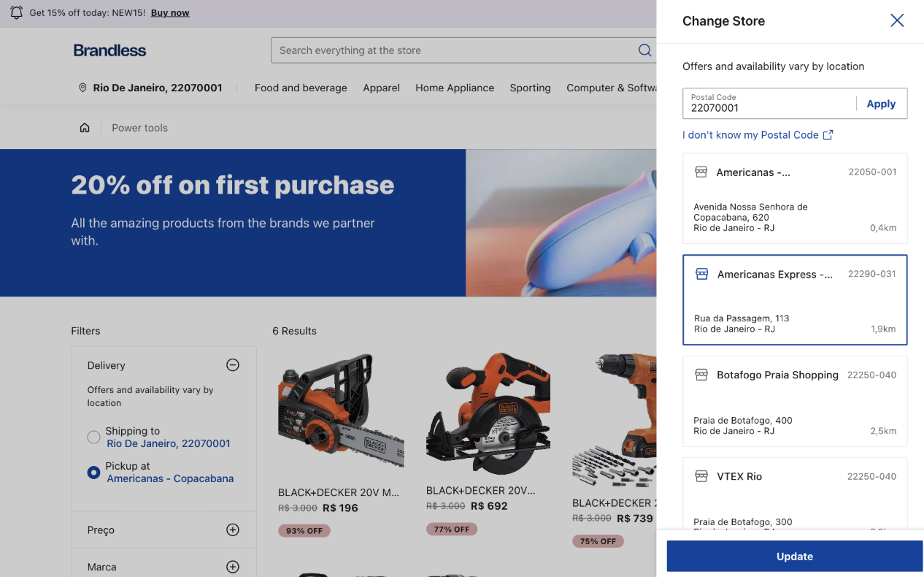Image resolution: width=924 pixels, height=577 pixels.
Task: Click the BLACK+DECKER 20V M... product title
Action: (x=339, y=493)
